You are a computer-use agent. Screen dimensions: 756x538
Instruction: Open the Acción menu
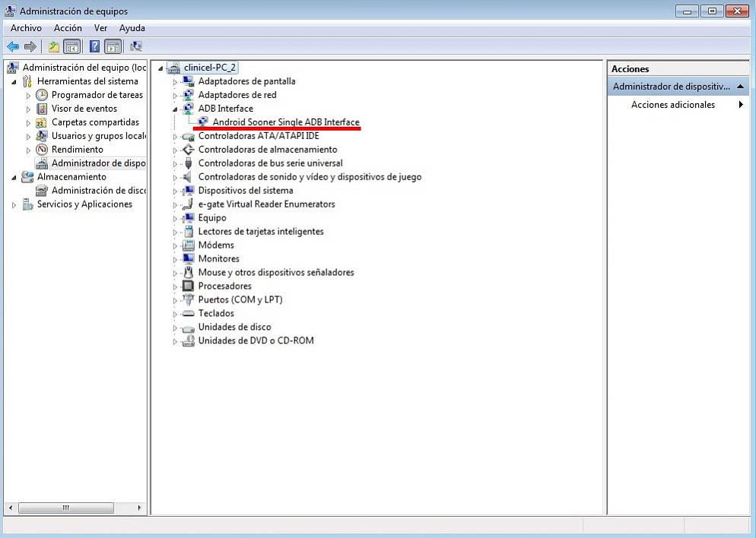click(68, 28)
